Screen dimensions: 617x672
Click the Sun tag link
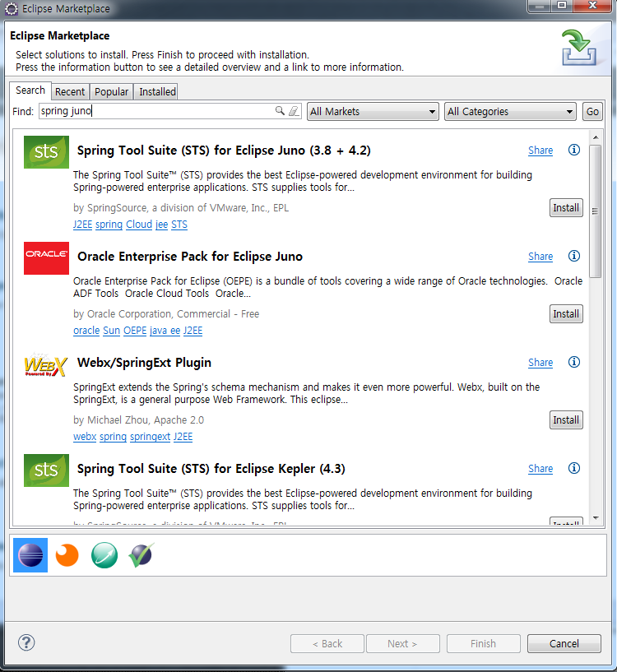(112, 331)
